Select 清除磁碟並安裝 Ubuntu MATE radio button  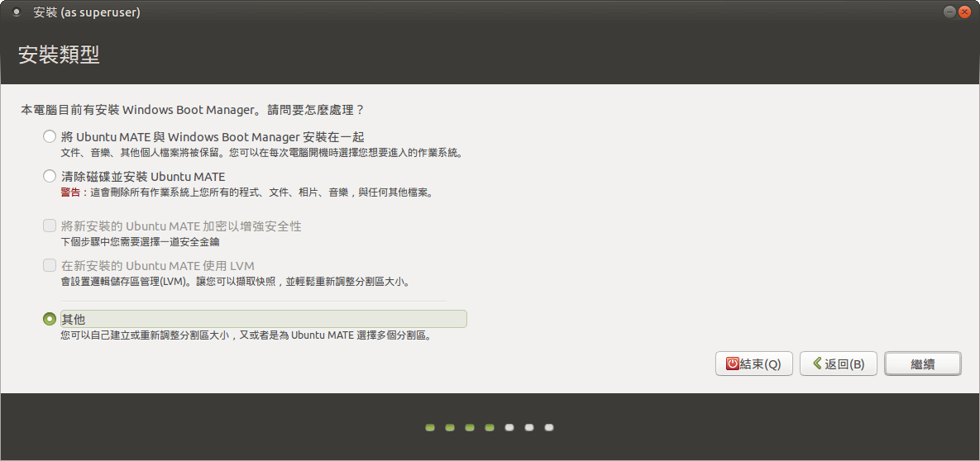click(50, 177)
